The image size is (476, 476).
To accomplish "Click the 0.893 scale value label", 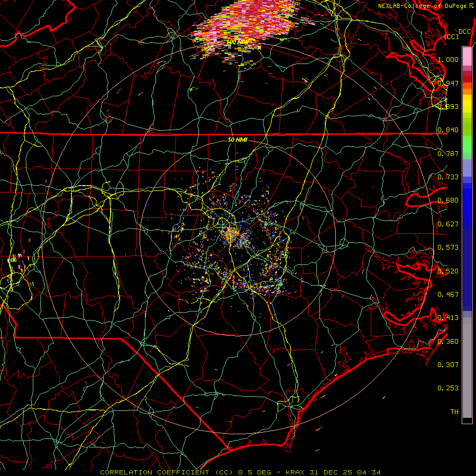I will pyautogui.click(x=448, y=106).
